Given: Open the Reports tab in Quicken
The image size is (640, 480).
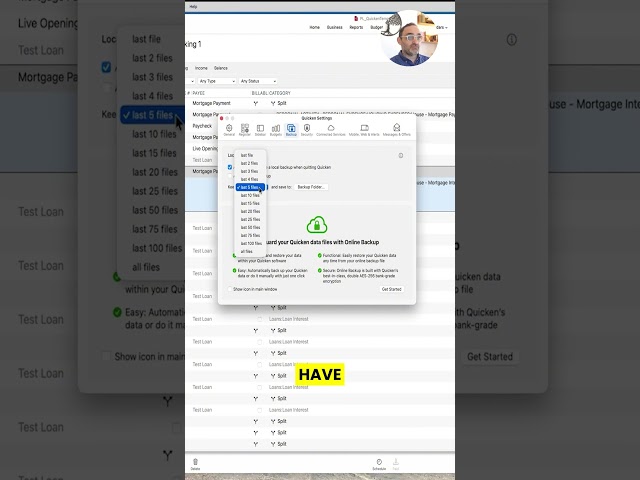Looking at the screenshot, I should pos(356,27).
